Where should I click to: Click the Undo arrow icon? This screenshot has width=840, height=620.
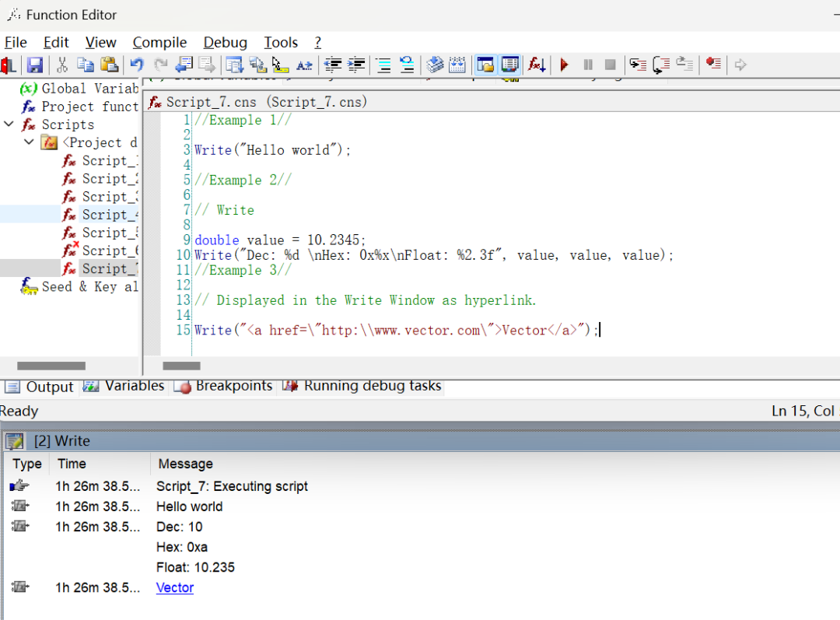[x=137, y=65]
